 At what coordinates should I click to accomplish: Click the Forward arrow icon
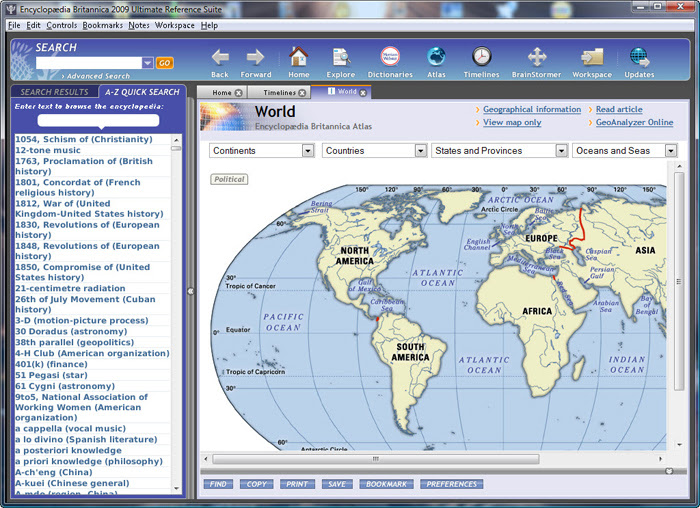click(255, 57)
